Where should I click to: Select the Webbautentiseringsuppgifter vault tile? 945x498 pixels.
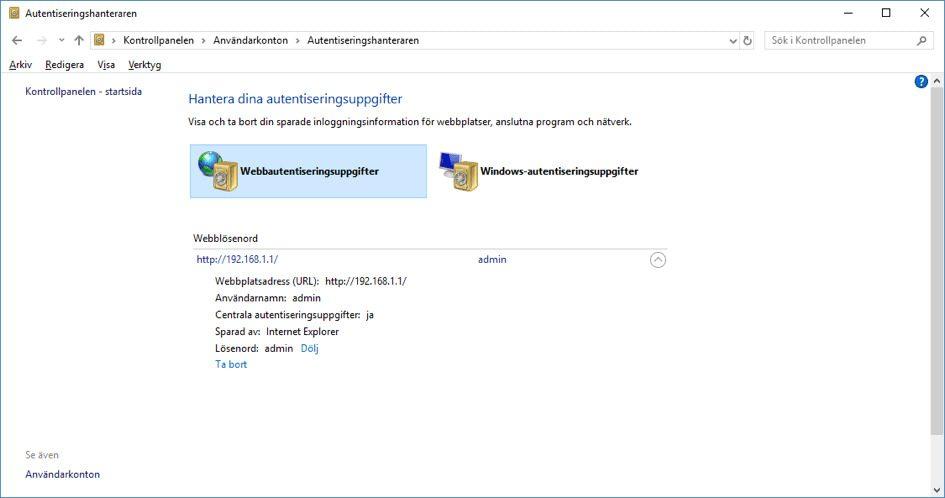308,171
